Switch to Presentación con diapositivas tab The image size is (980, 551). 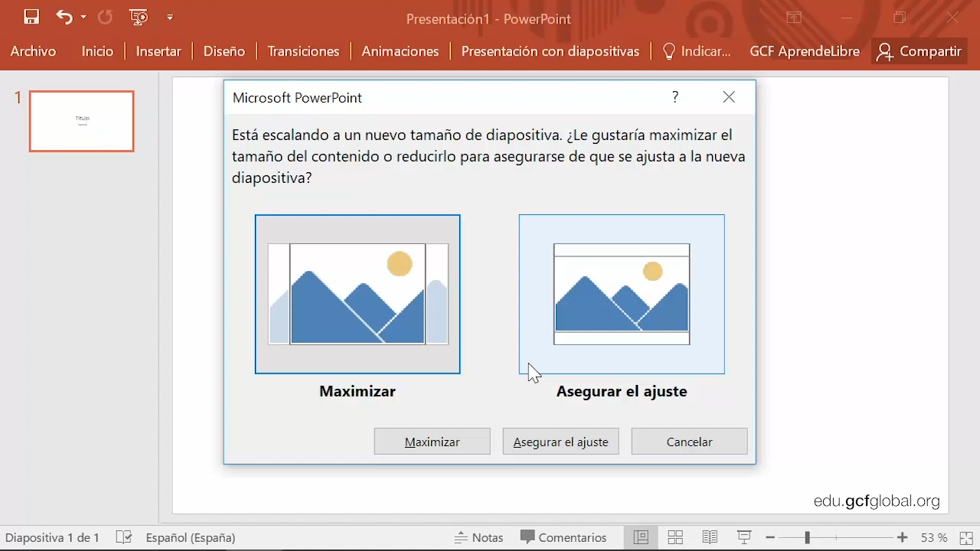(550, 51)
